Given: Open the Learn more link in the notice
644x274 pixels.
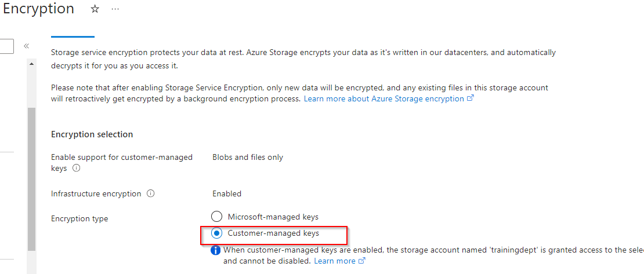Looking at the screenshot, I should point(334,261).
